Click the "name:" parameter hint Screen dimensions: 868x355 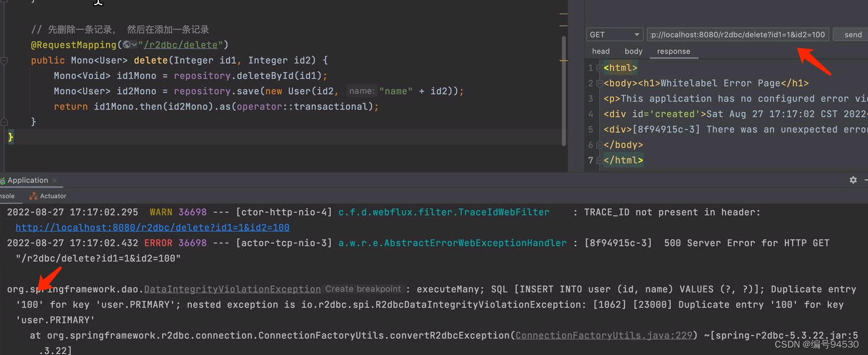point(361,91)
